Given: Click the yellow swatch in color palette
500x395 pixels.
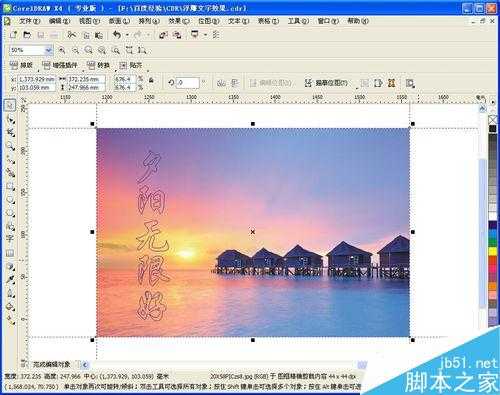Looking at the screenshot, I should pos(493,251).
